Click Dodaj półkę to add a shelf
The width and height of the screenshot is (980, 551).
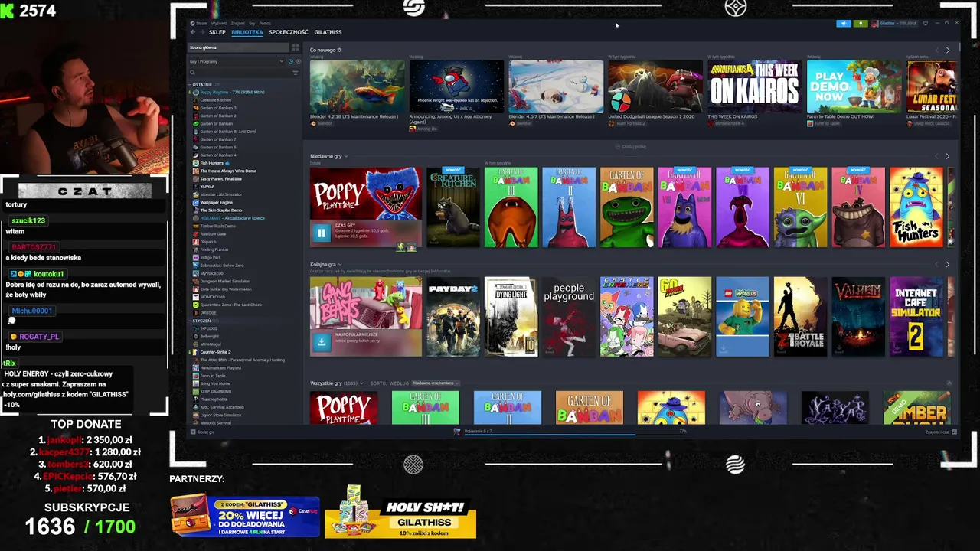(631, 146)
